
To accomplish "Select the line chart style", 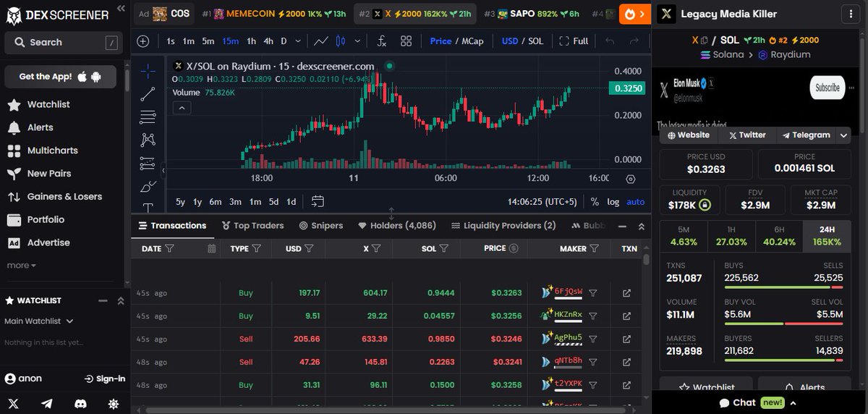I will click(322, 41).
